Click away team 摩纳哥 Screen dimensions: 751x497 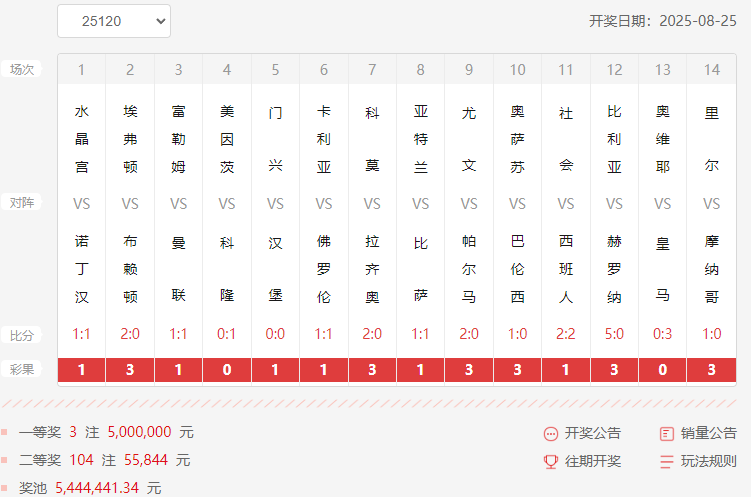click(712, 269)
